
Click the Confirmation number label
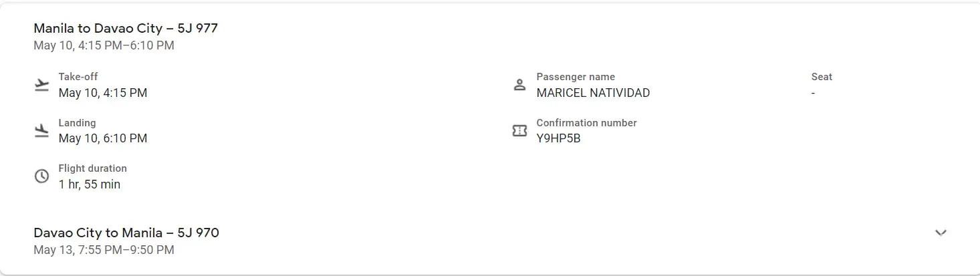[586, 123]
